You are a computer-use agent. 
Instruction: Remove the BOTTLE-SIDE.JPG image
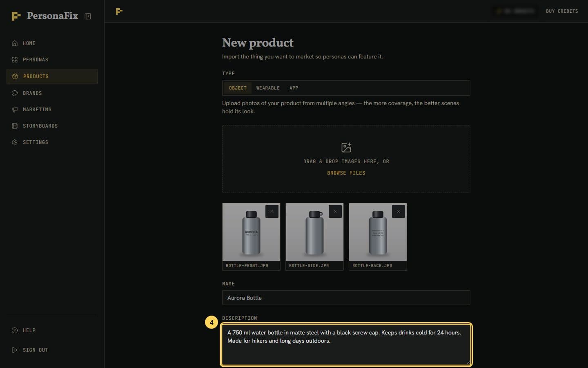335,211
